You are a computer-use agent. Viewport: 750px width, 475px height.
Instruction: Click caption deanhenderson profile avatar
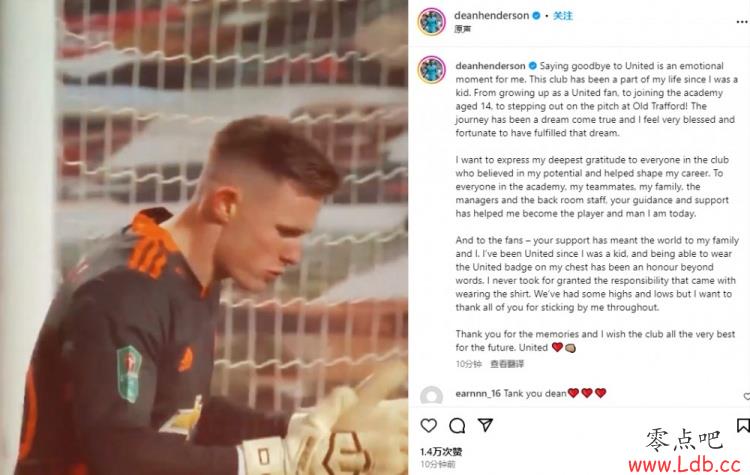[431, 69]
